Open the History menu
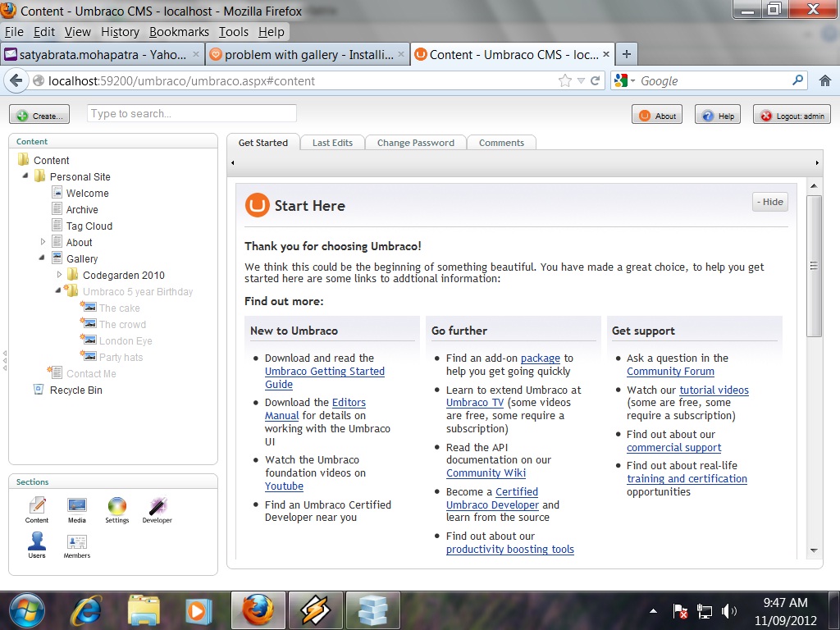Viewport: 840px width, 630px height. click(120, 32)
